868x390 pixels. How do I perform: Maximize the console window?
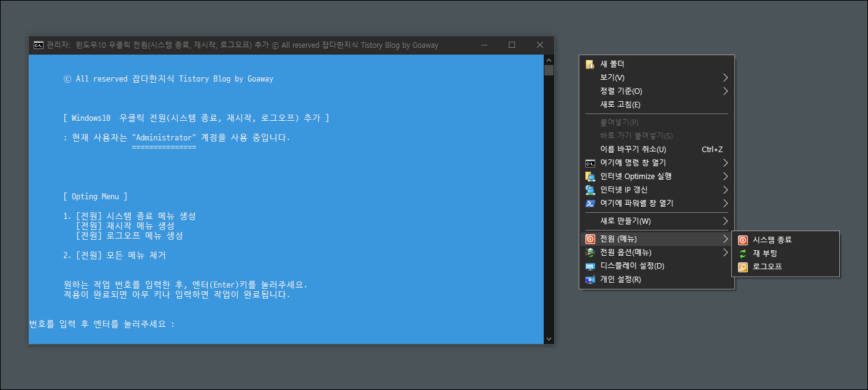coord(512,45)
